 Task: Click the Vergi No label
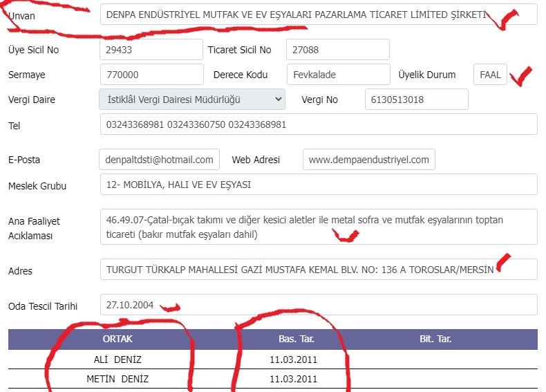pyautogui.click(x=320, y=100)
